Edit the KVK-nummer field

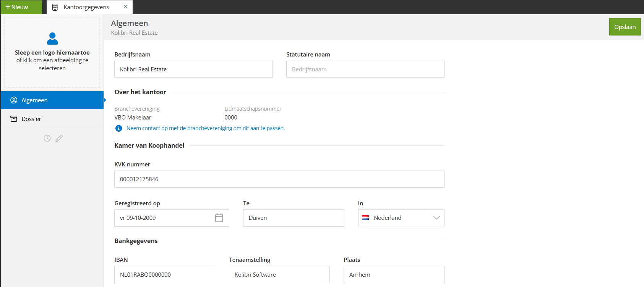(x=279, y=179)
